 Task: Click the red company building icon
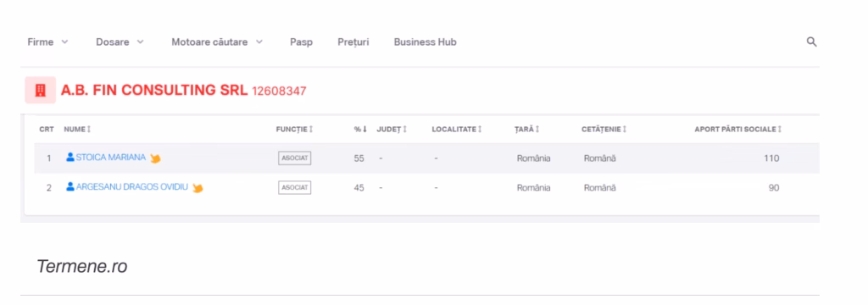40,90
